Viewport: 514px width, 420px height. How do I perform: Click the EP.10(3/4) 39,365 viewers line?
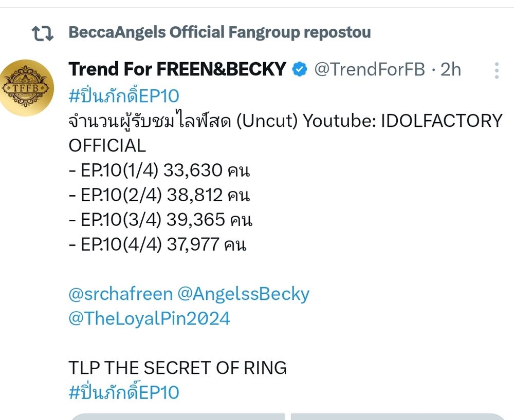tap(160, 220)
